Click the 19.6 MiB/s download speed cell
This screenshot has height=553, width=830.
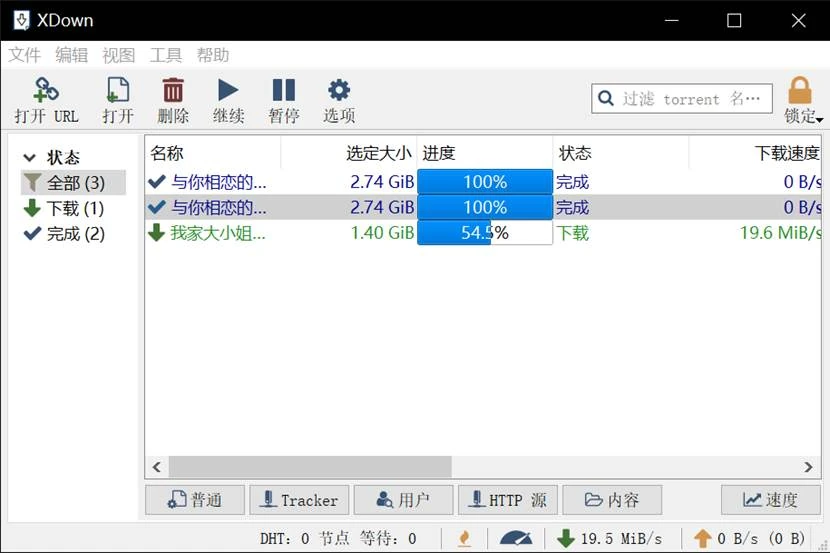(780, 233)
